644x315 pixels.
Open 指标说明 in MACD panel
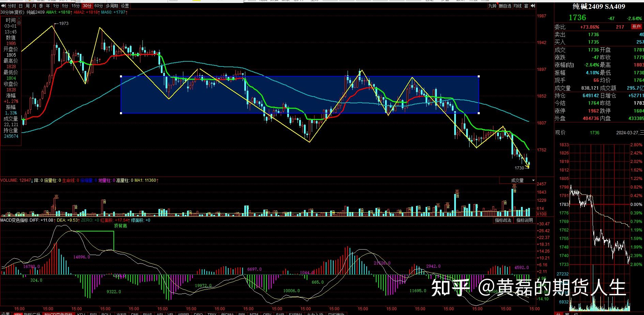coord(524,220)
